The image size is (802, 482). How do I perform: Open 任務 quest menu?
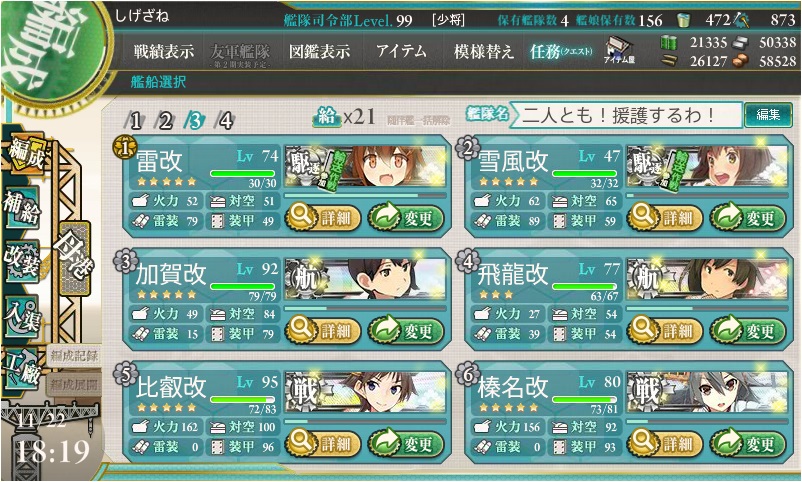point(561,51)
